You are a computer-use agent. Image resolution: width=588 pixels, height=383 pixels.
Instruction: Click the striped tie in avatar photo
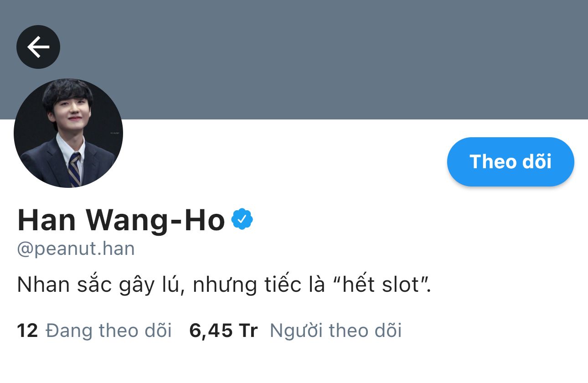(x=75, y=169)
